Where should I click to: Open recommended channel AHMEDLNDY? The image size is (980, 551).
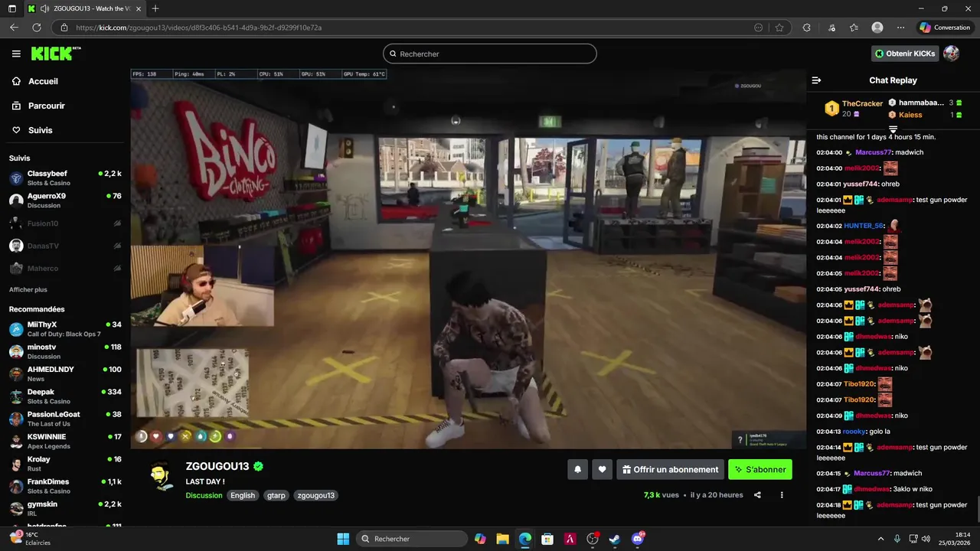[x=65, y=373]
